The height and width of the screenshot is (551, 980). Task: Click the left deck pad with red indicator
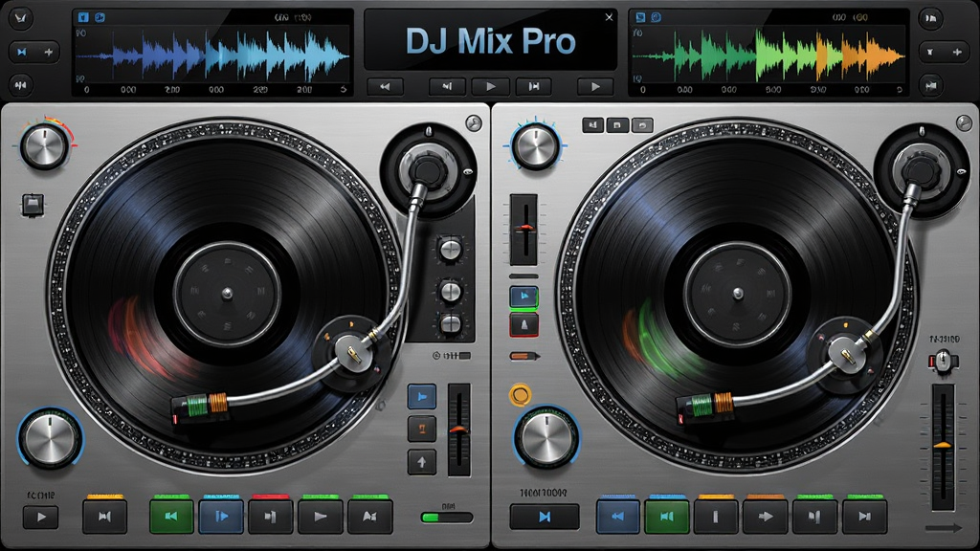click(271, 516)
